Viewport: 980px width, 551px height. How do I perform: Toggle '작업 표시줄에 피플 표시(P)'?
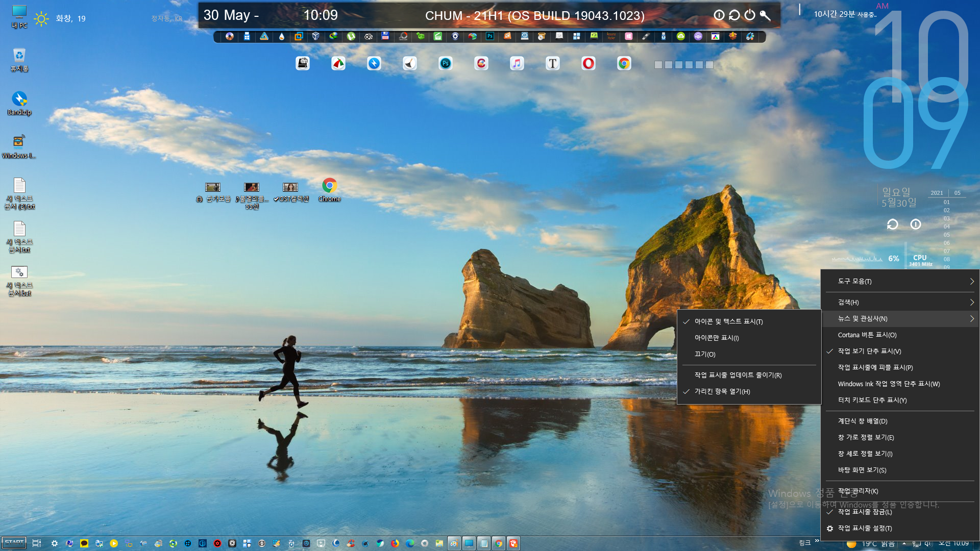tap(900, 367)
